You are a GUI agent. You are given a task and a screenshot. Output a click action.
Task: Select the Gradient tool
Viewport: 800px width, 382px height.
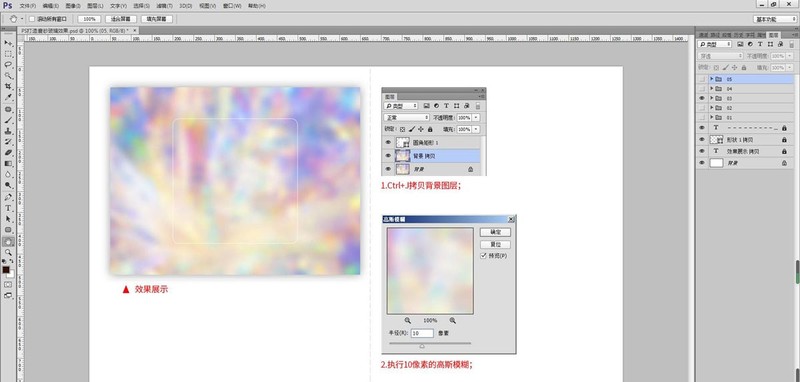(x=8, y=163)
